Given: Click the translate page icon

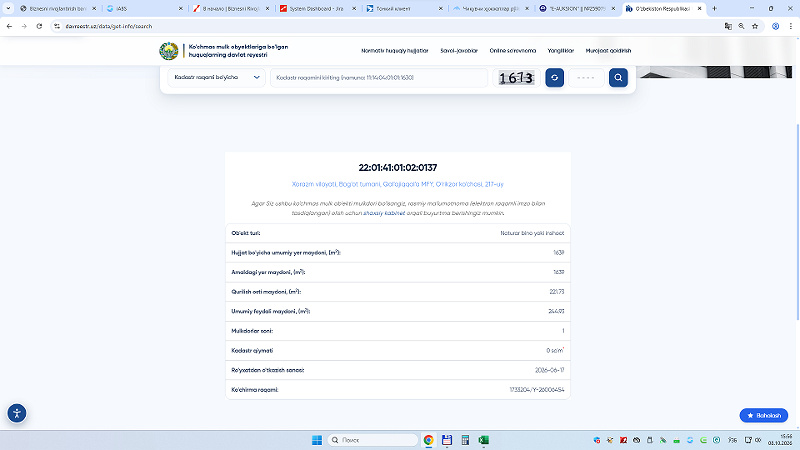Looking at the screenshot, I should click(x=728, y=26).
